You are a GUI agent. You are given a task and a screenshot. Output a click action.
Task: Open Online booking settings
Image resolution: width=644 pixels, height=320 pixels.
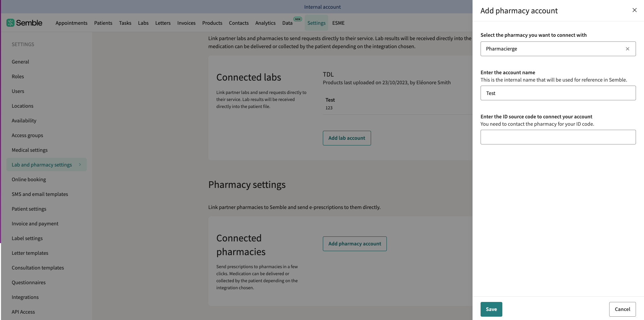tap(29, 179)
